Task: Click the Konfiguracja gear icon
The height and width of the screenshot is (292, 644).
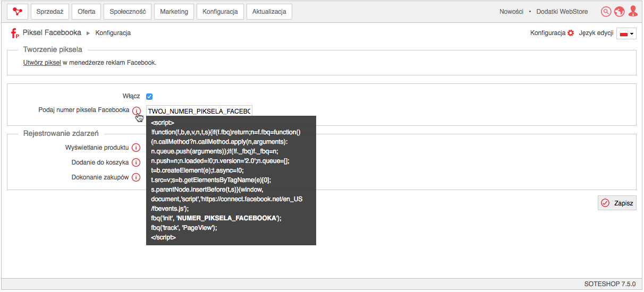Action: pos(571,33)
